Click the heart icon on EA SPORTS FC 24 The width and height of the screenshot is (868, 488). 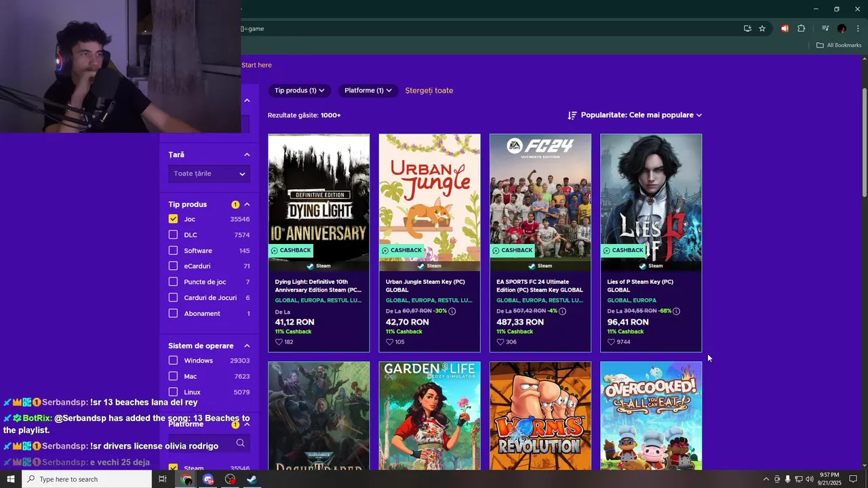pos(500,342)
